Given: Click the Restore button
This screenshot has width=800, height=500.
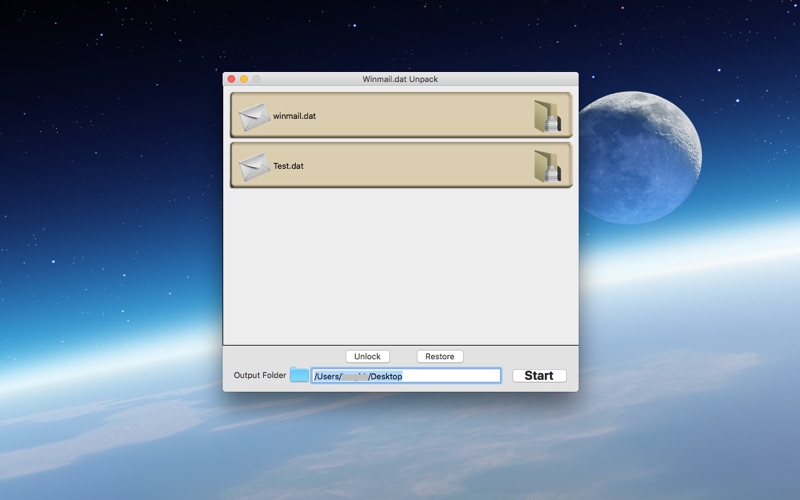Looking at the screenshot, I should (x=440, y=357).
